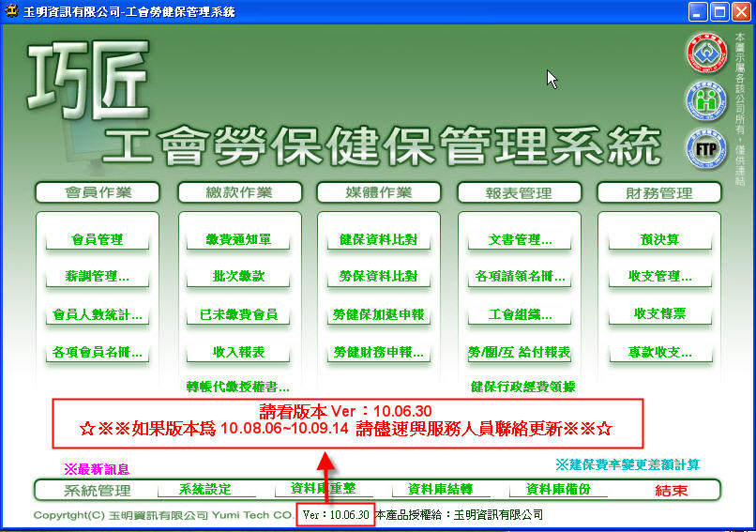Open 收入報表

[x=238, y=352]
